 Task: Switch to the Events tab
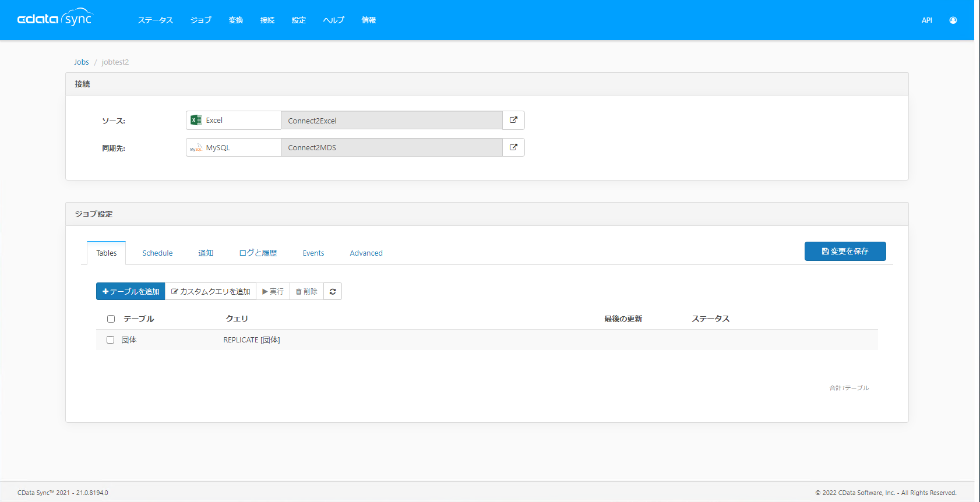[x=313, y=253]
